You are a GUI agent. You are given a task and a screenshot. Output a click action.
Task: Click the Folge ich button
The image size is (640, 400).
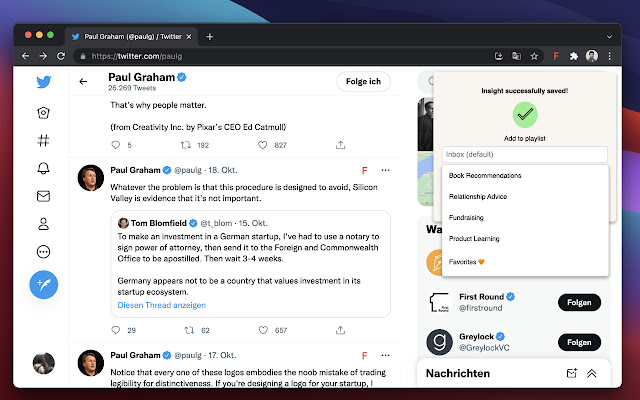point(363,82)
